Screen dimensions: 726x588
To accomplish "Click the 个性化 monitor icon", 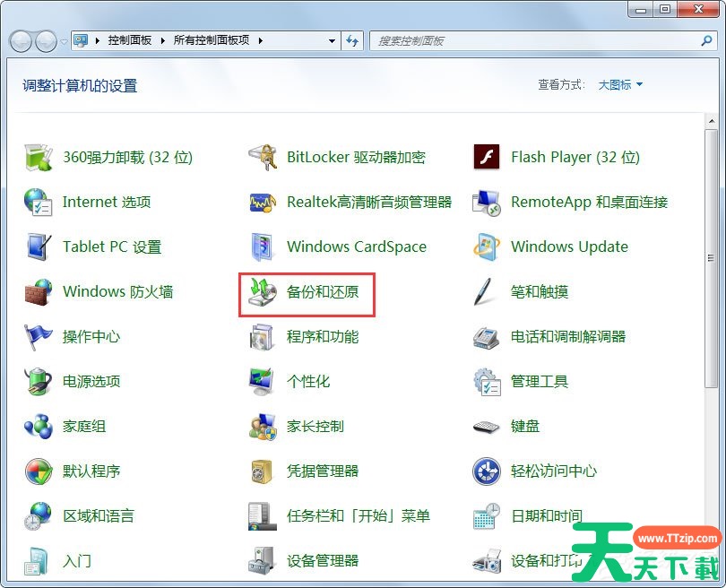I will 262,382.
